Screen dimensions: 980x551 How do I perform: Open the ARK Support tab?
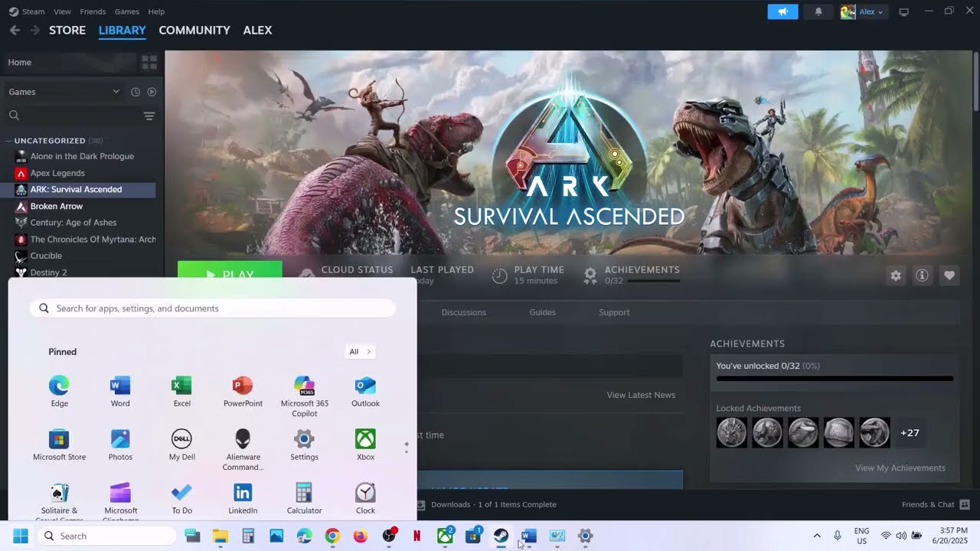[614, 312]
